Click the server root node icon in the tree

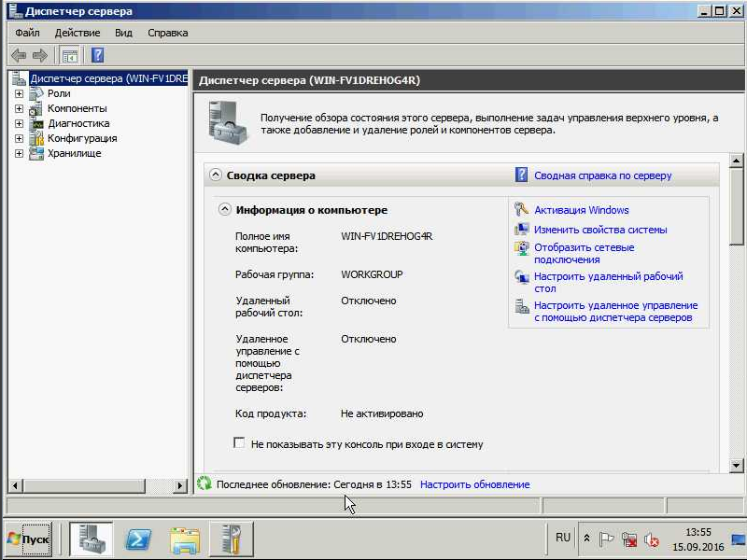(x=19, y=78)
